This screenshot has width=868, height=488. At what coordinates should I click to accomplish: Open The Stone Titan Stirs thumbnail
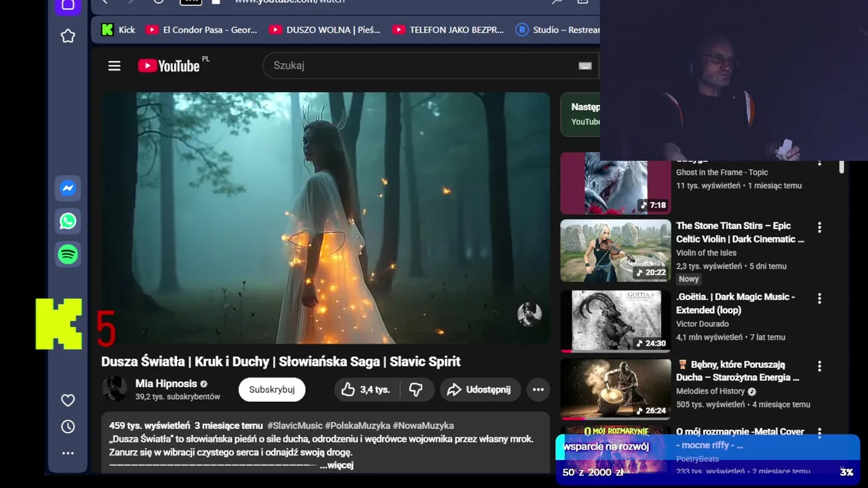616,251
